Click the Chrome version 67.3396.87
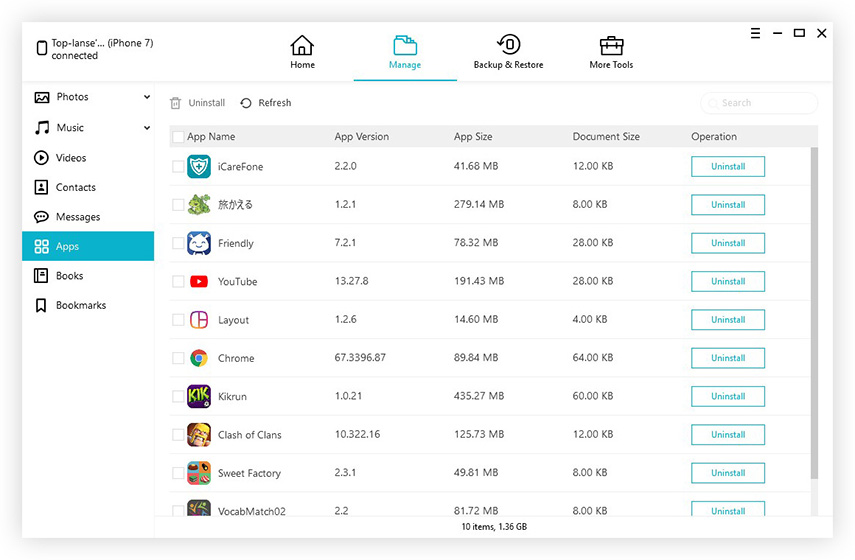The image size is (855, 560). tap(360, 358)
